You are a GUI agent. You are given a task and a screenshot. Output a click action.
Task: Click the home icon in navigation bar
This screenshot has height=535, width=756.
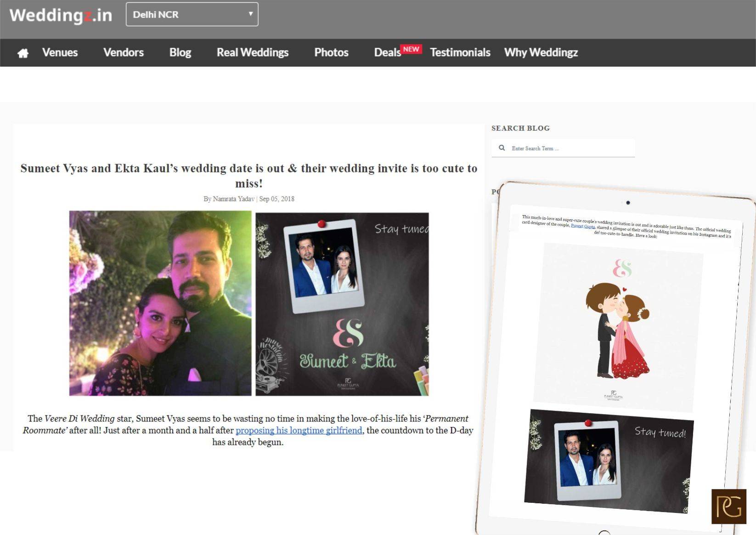coord(23,53)
